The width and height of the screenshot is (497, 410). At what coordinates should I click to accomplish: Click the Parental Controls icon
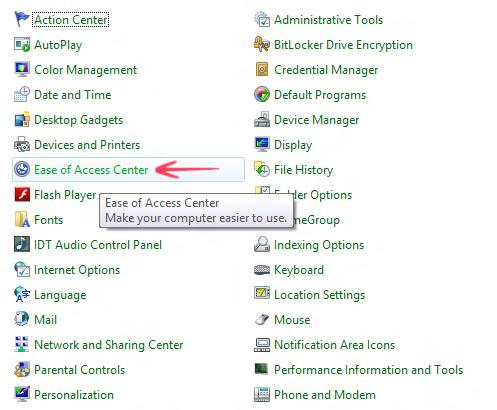[x=22, y=369]
